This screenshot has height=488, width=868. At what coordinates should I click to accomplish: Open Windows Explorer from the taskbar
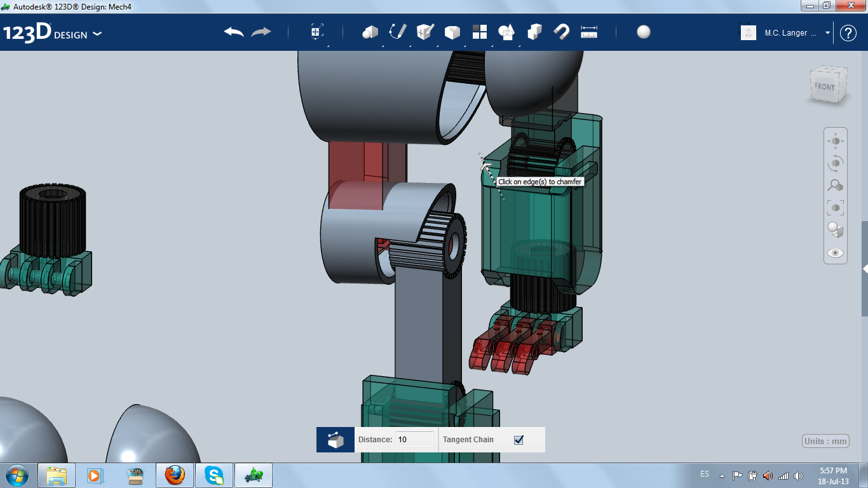(x=57, y=475)
